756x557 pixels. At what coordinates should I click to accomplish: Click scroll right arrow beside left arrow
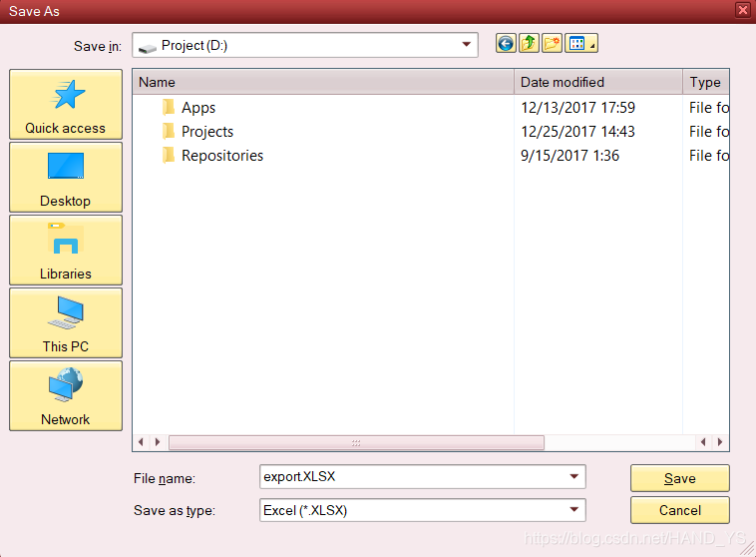(158, 442)
